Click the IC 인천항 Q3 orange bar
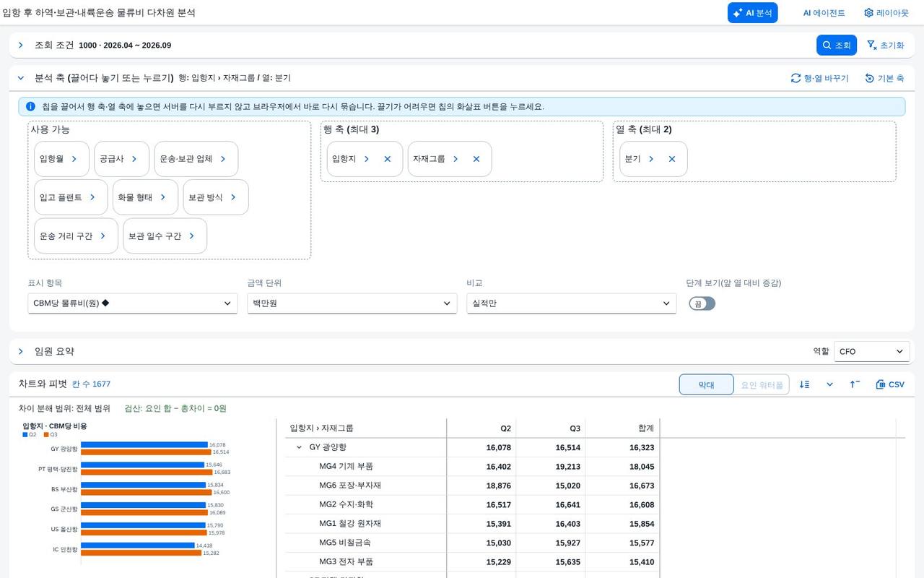This screenshot has height=578, width=924. tap(141, 553)
